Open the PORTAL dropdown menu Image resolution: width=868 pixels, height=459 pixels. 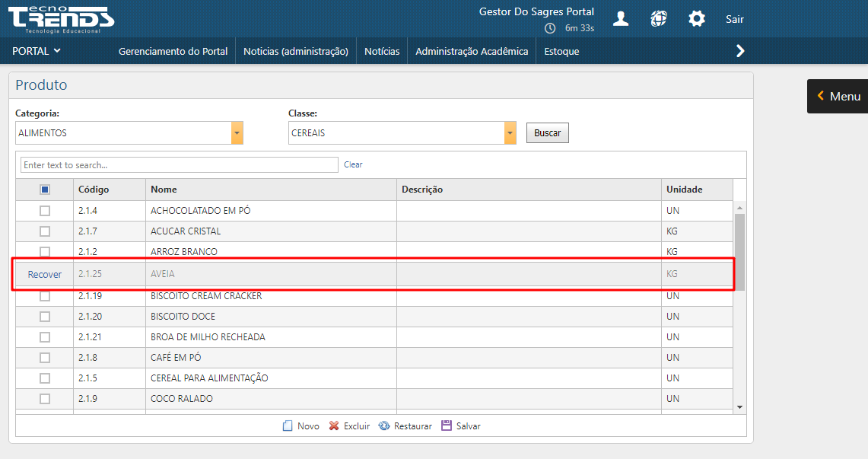coord(37,51)
